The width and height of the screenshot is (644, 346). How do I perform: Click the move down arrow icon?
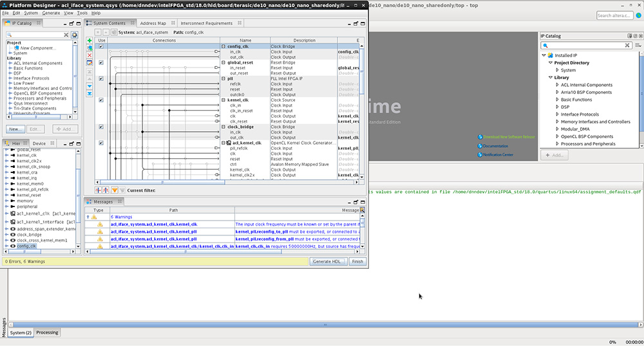tap(90, 86)
